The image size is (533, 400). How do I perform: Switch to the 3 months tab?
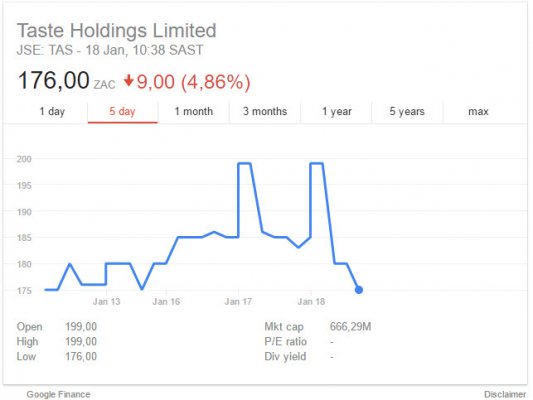[265, 111]
